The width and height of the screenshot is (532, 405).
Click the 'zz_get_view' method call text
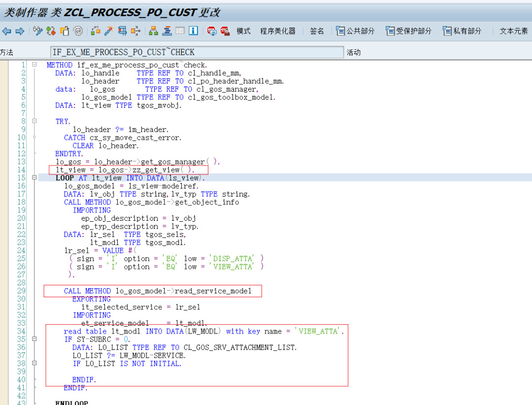coord(156,170)
